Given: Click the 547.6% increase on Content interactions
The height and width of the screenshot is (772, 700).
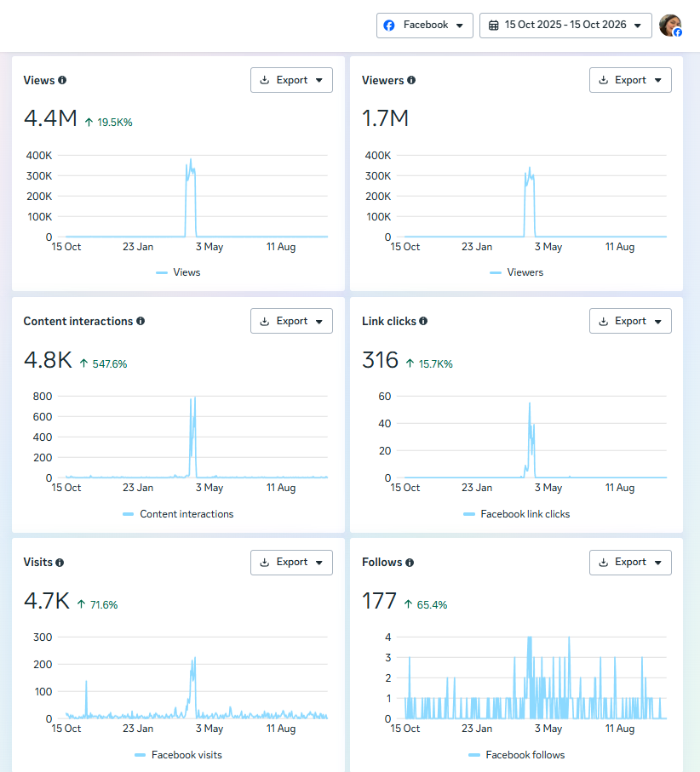Looking at the screenshot, I should [x=103, y=363].
